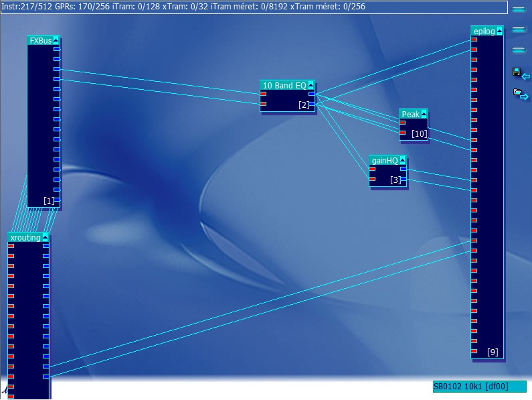The height and width of the screenshot is (400, 532).
Task: Click the upper red input pin of Peak
Action: click(402, 123)
